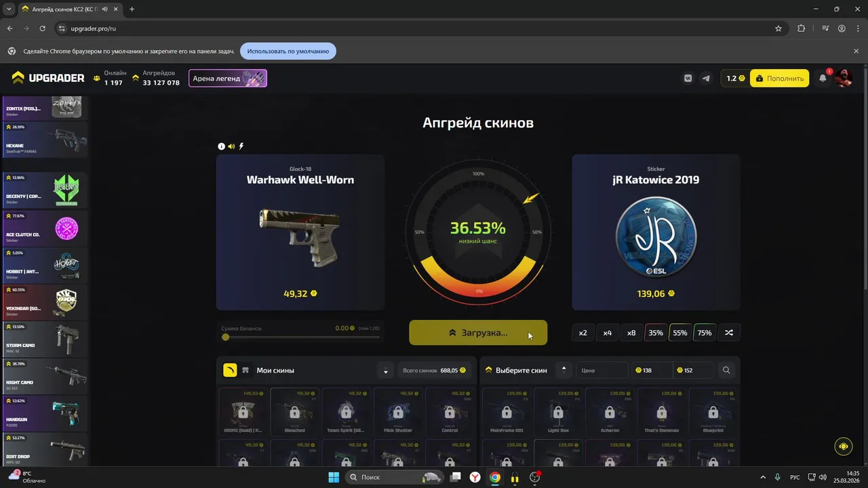The height and width of the screenshot is (488, 868).
Task: Open the Арена легенд banner
Action: pos(228,79)
